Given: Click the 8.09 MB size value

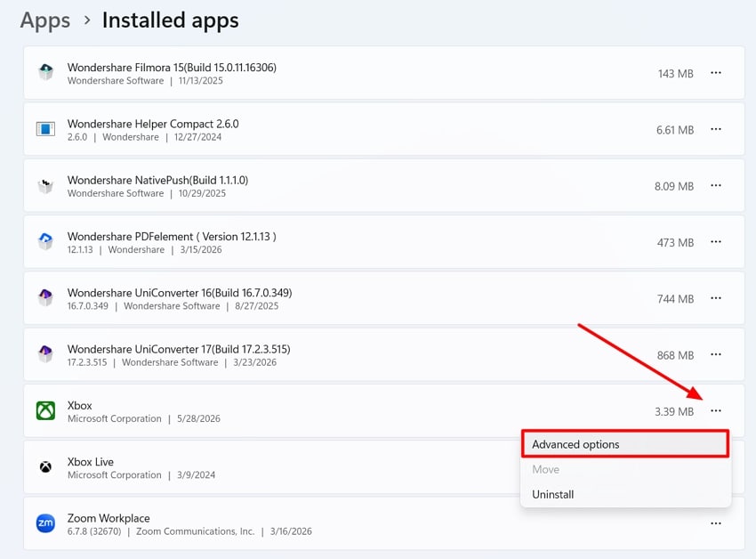Looking at the screenshot, I should (674, 186).
